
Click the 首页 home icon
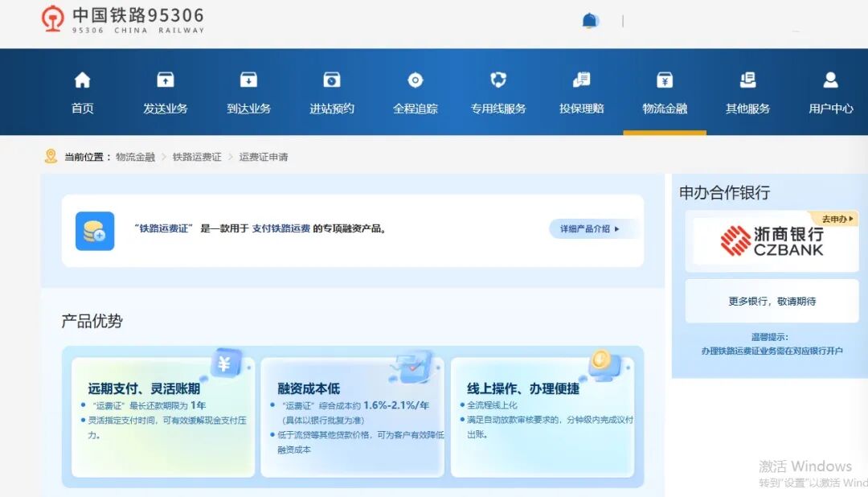82,80
